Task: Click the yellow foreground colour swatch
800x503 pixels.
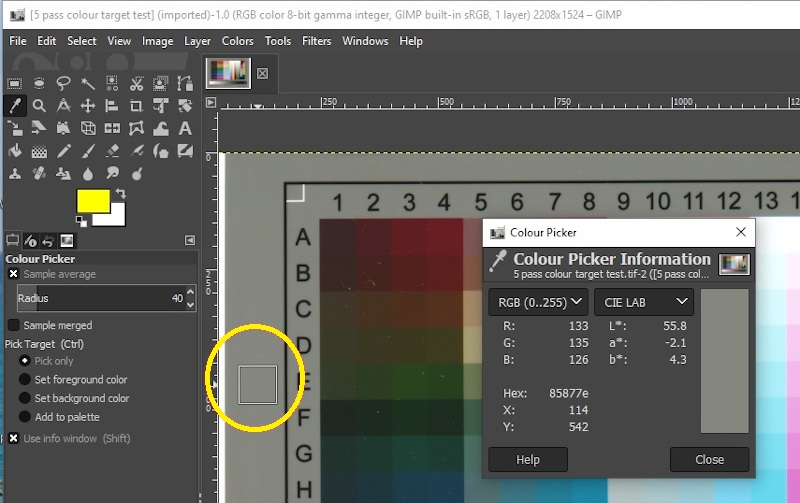Action: coord(93,201)
